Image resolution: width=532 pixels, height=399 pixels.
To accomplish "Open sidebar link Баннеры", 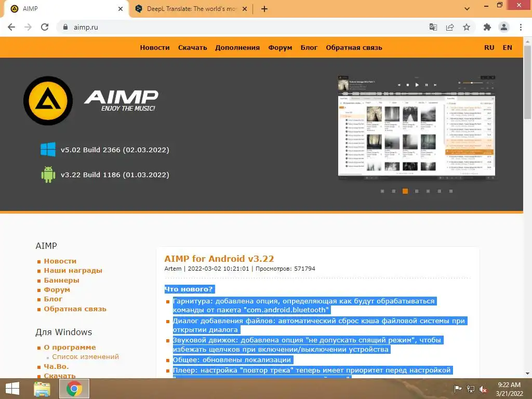I will (x=61, y=280).
